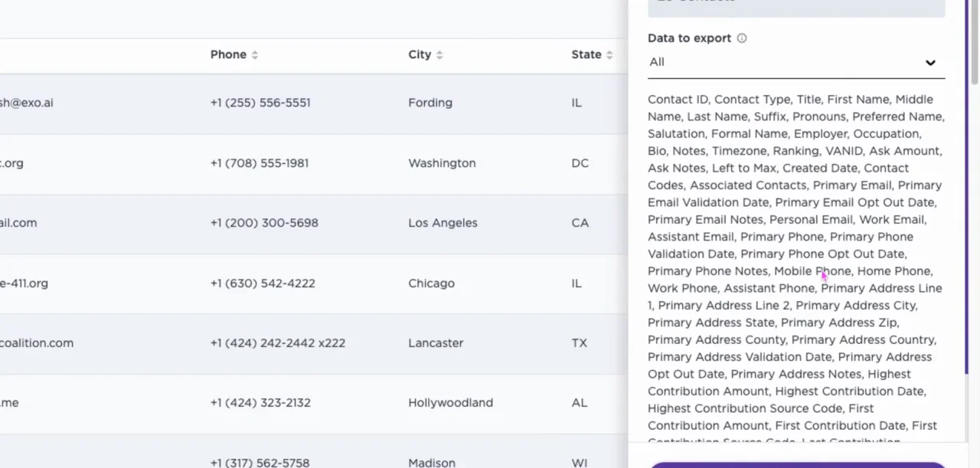Select phone number +1 (255) 556-5551
Image resolution: width=980 pixels, height=468 pixels.
point(260,103)
